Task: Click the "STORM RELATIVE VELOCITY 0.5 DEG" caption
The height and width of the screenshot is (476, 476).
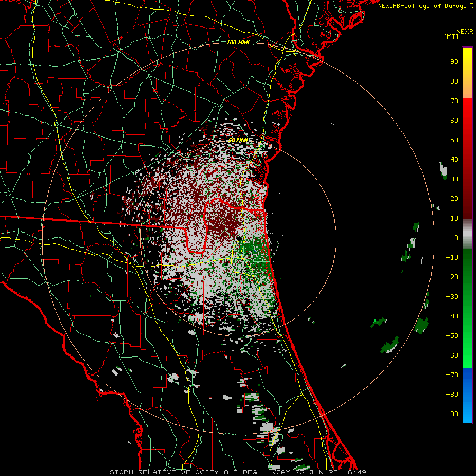Action: (x=183, y=472)
